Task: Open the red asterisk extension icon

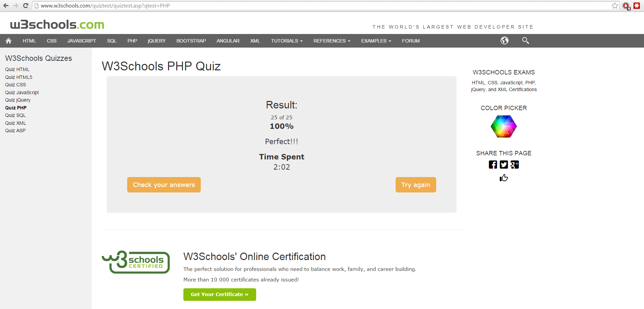Action: coord(637,5)
